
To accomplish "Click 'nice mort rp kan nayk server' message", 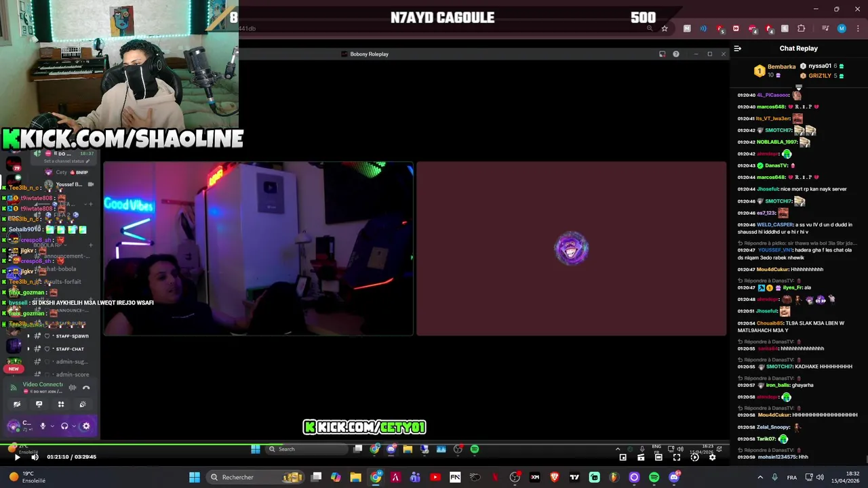I will coord(813,189).
